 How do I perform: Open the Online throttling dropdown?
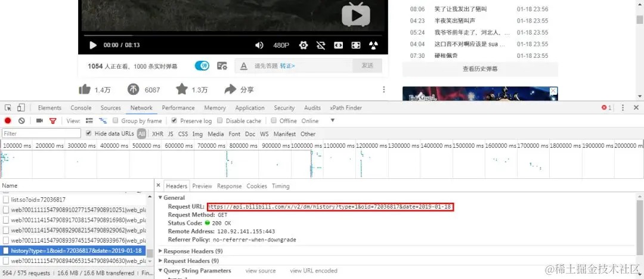318,121
